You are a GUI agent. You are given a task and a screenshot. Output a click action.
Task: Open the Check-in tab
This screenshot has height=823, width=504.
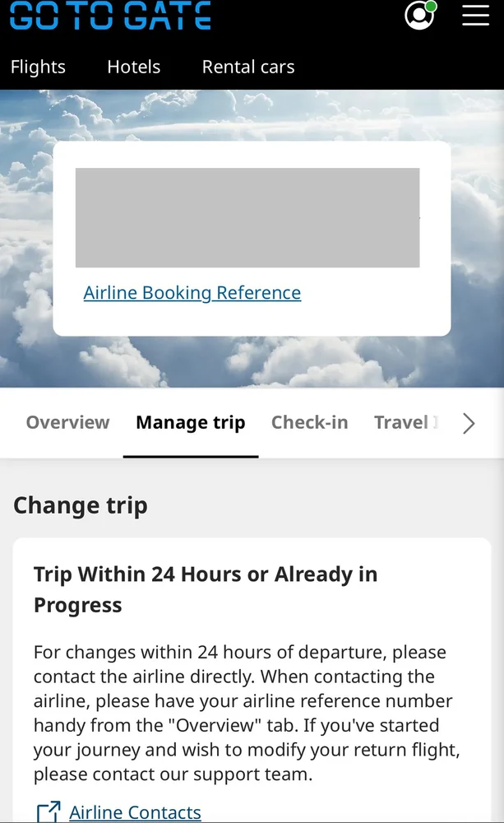[310, 422]
